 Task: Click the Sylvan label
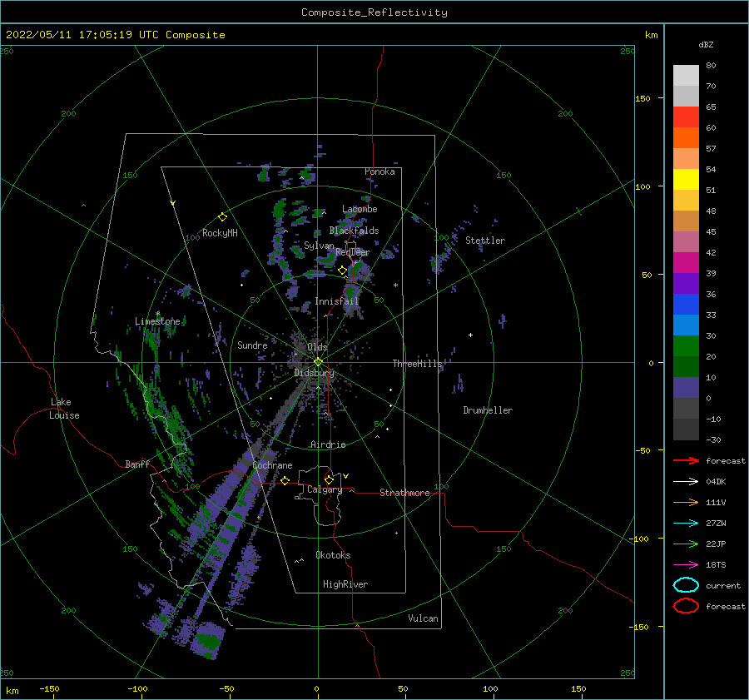pos(319,246)
